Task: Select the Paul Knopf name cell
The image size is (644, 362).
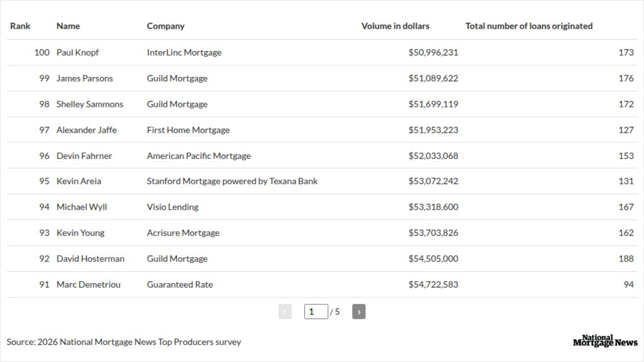Action: click(77, 52)
